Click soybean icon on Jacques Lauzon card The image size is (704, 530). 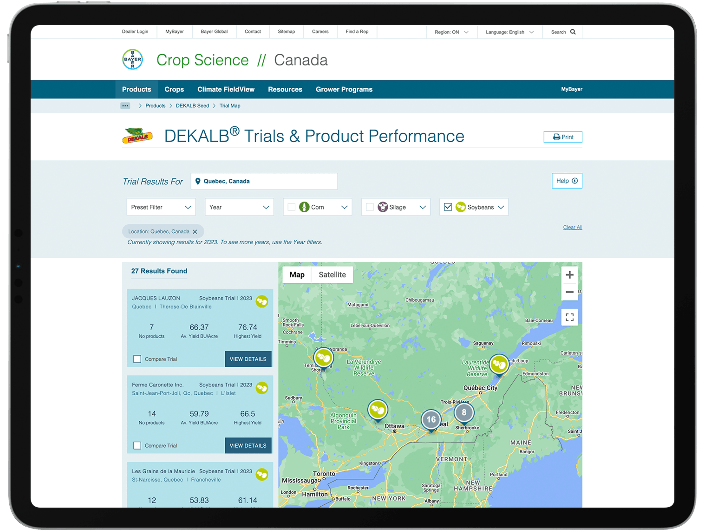[x=262, y=301]
